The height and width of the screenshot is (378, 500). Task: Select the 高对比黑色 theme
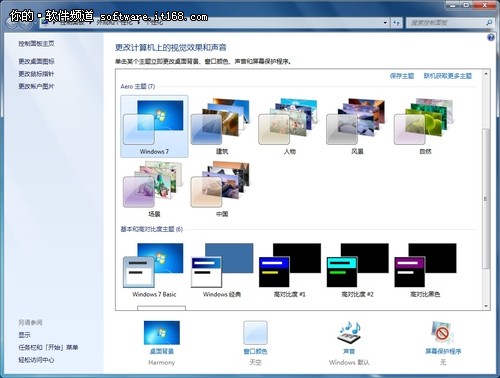tap(425, 270)
